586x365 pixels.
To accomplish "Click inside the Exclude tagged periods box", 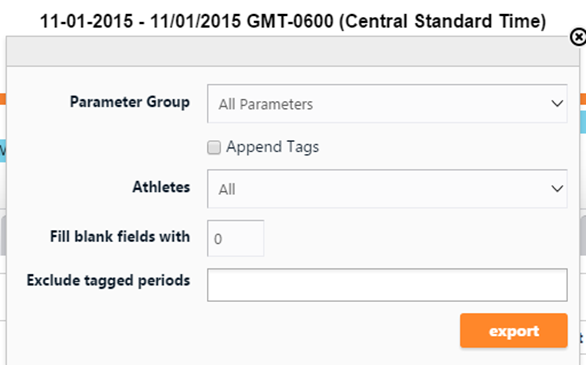I will pyautogui.click(x=387, y=285).
